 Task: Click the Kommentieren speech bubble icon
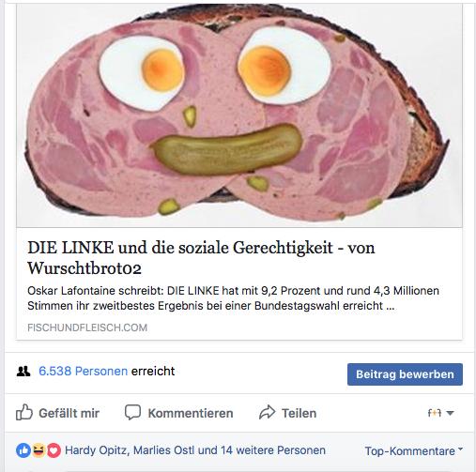132,413
